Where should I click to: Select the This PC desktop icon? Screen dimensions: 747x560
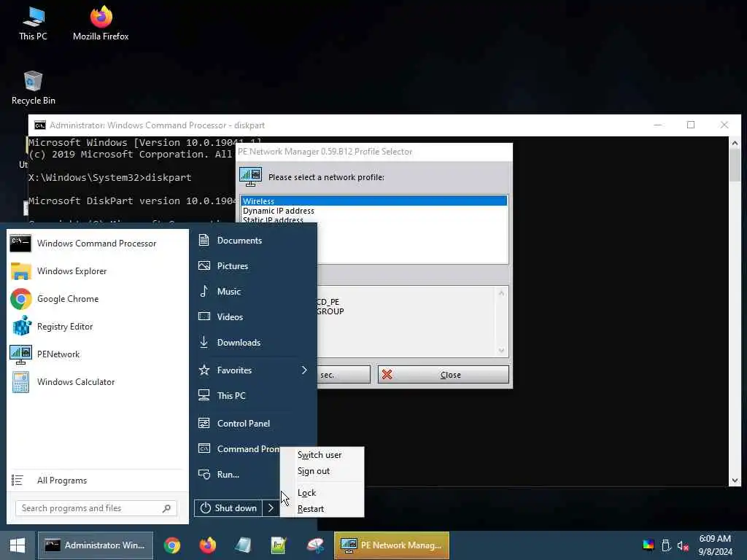(34, 24)
